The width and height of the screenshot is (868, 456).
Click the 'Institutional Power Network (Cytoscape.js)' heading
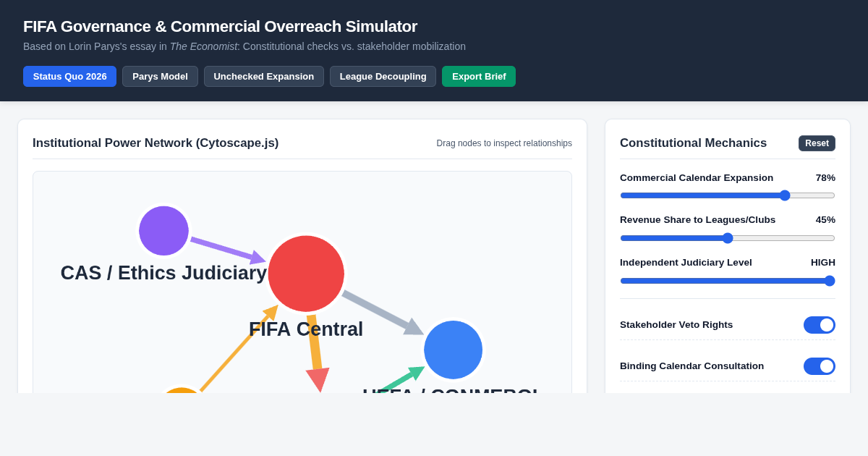(x=156, y=143)
